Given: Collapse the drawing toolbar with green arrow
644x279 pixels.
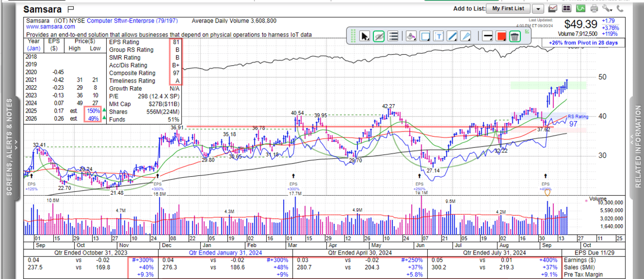Looking at the screenshot, I should 528,30.
